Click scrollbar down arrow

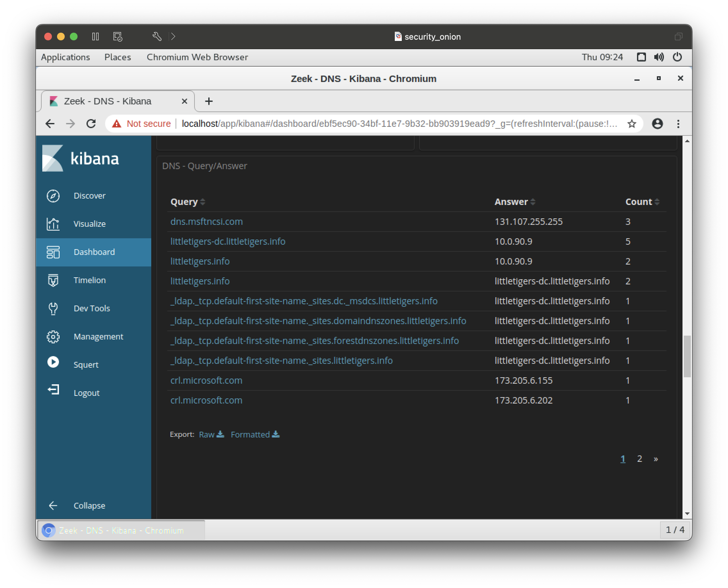[687, 513]
